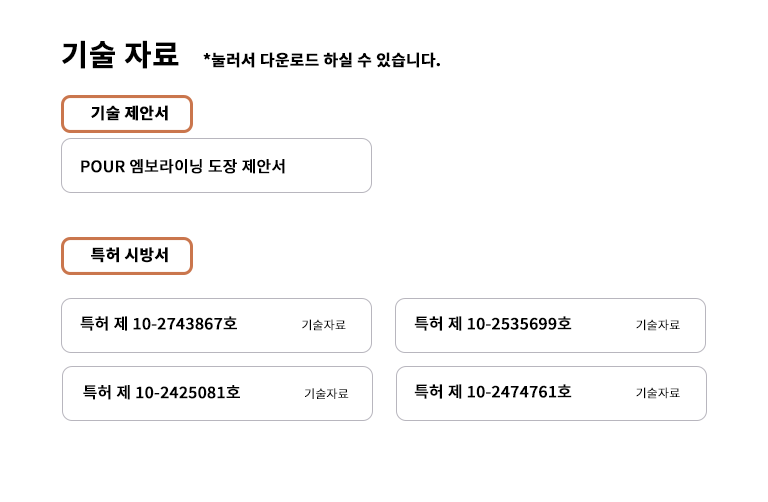768x502 pixels.
Task: Download patent 특허 제 10-2425081호
Action: point(217,393)
